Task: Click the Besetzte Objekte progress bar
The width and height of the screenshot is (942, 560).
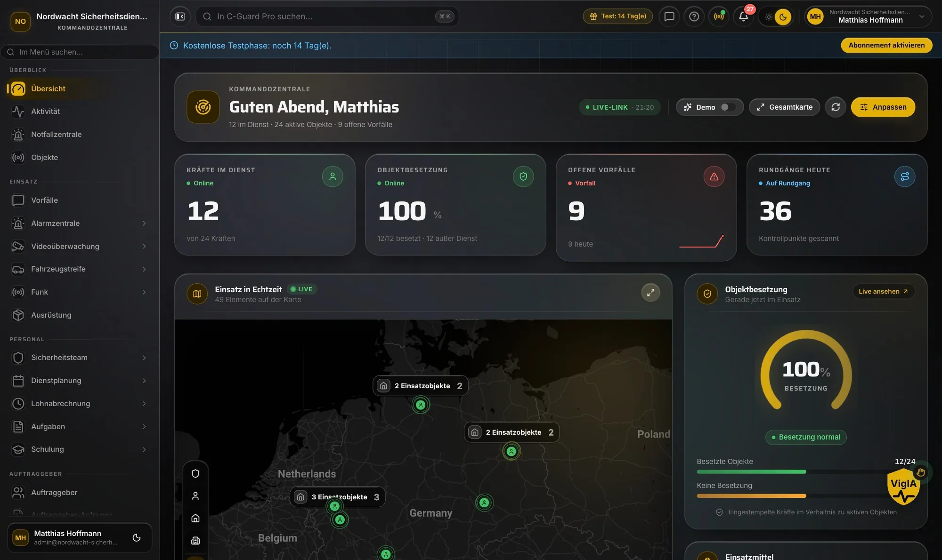Action: click(x=806, y=472)
